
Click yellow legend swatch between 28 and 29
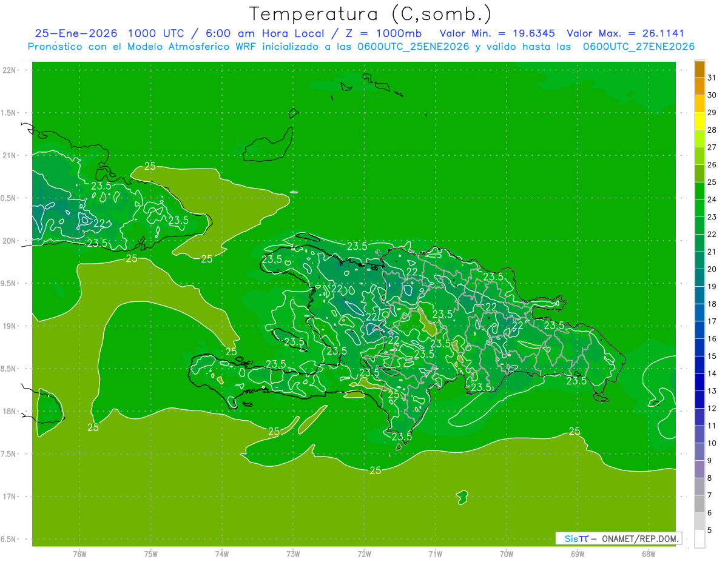(x=699, y=121)
